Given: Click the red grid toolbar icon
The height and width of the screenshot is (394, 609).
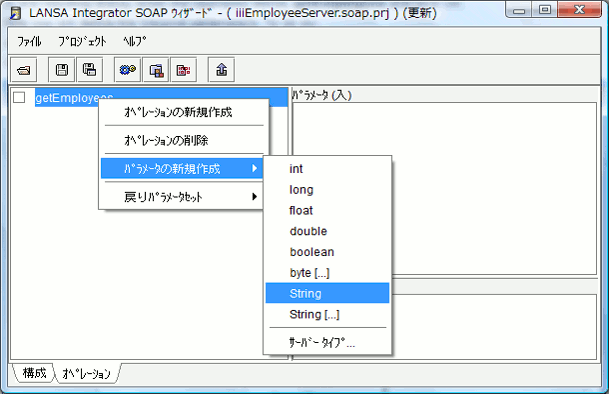Looking at the screenshot, I should 184,70.
